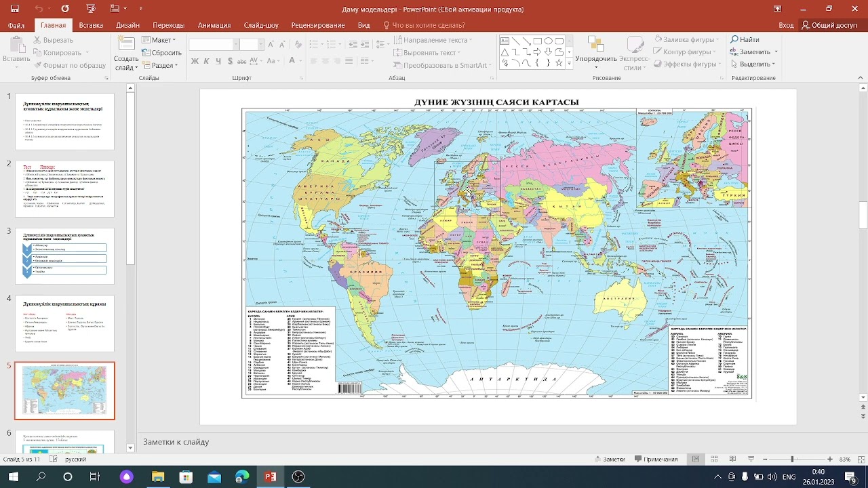Expand the Replace (Заменить) dropdown arrow

point(776,52)
